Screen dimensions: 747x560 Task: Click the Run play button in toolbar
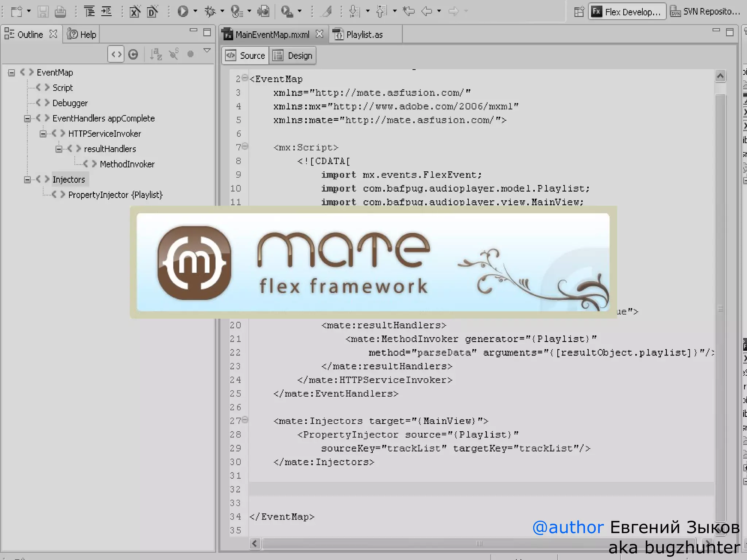click(182, 12)
